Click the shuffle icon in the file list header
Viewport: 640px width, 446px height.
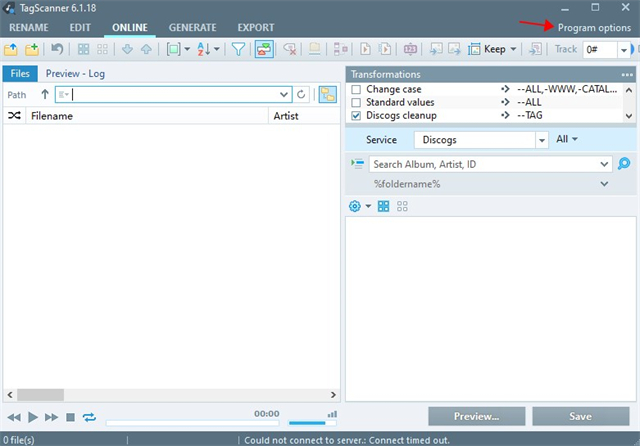click(13, 116)
